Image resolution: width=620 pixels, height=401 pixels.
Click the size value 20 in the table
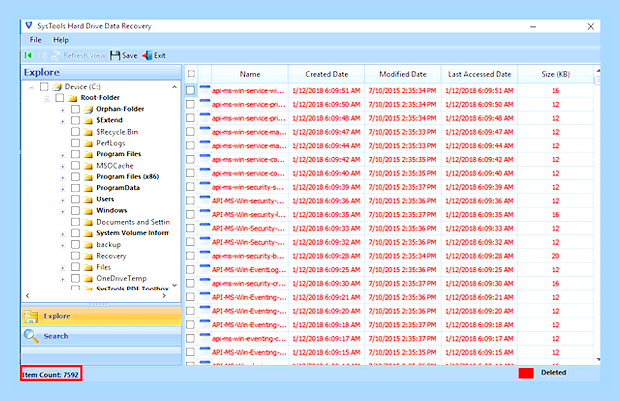555,256
